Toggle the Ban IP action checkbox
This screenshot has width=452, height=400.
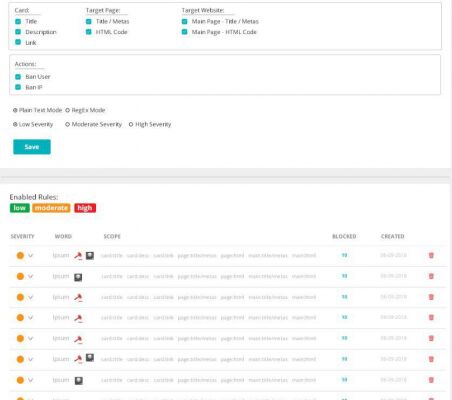click(x=18, y=87)
